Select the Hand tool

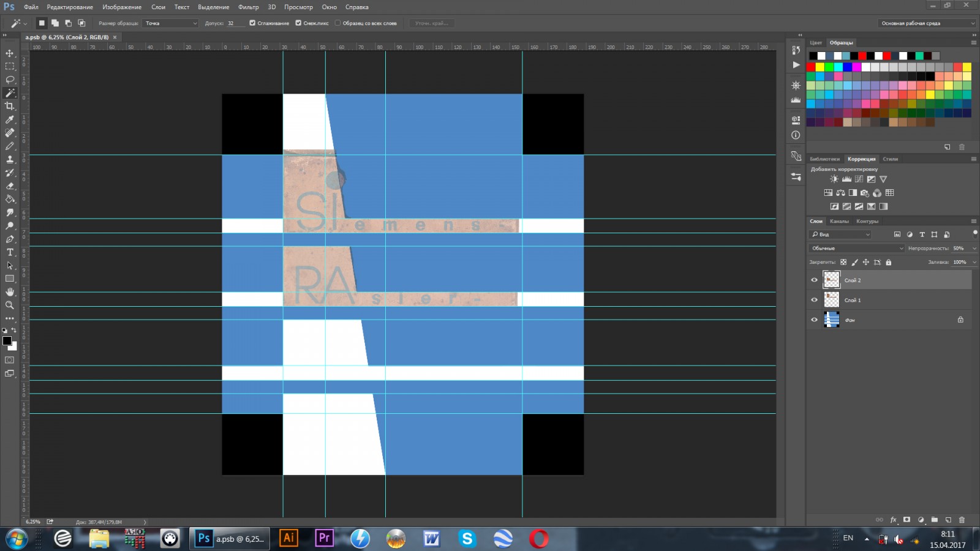pos(10,292)
